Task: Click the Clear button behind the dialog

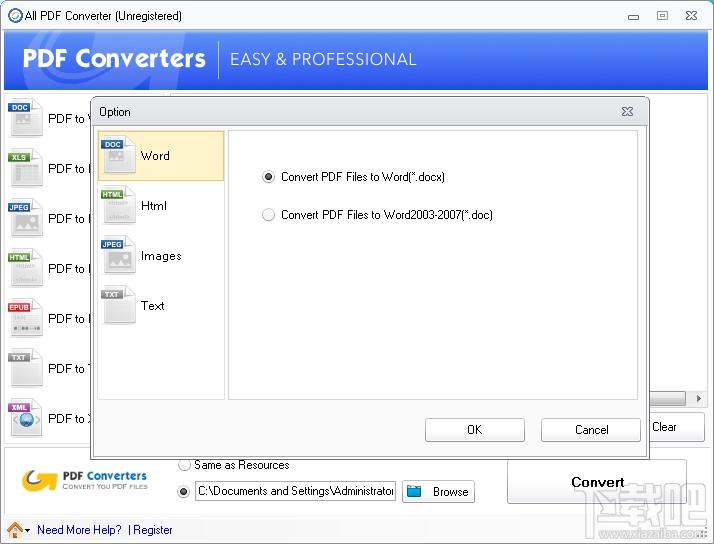Action: pyautogui.click(x=677, y=427)
